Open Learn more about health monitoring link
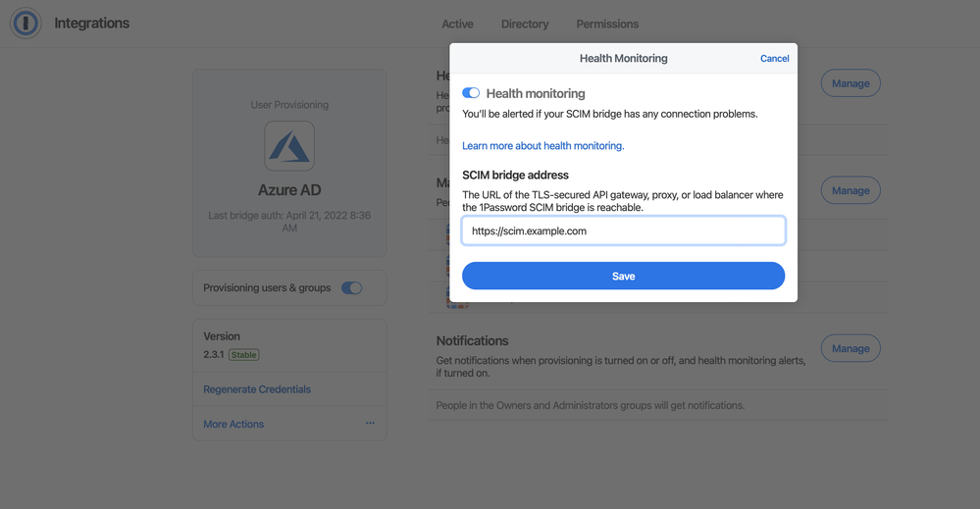Screen dimensions: 980x509 click(x=542, y=146)
